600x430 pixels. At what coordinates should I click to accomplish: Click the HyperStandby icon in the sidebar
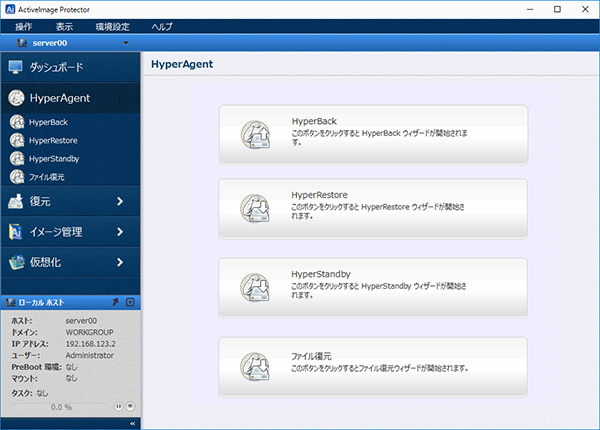point(17,158)
